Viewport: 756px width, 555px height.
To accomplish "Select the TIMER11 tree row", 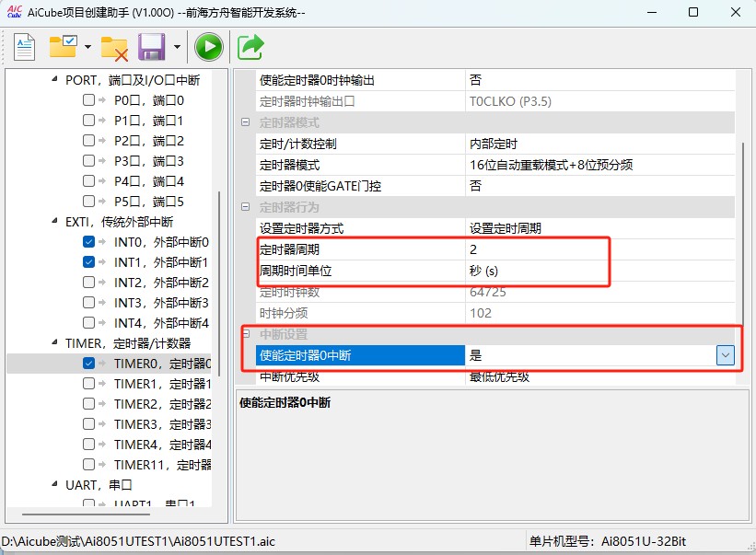I will pos(109,465).
